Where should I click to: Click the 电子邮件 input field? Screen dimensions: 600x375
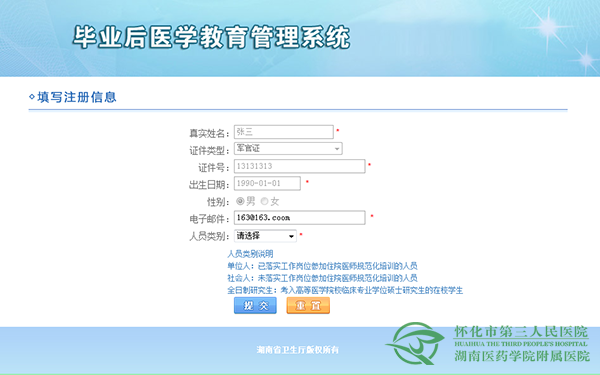pyautogui.click(x=300, y=218)
